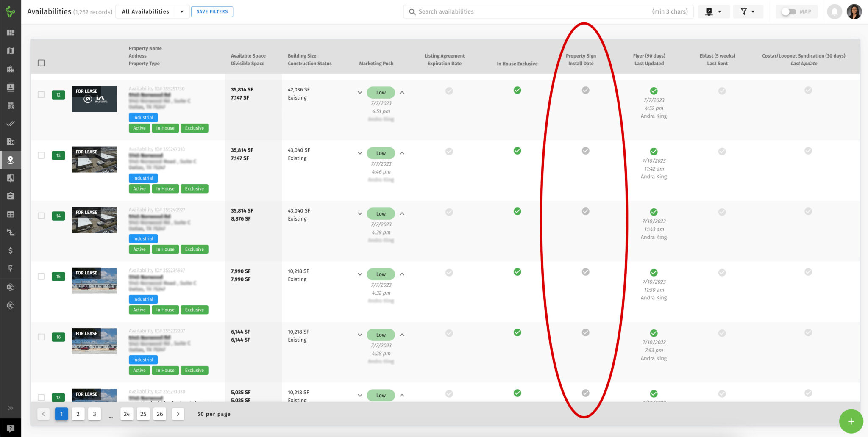
Task: Expand the left sidebar with double chevron
Action: [11, 408]
